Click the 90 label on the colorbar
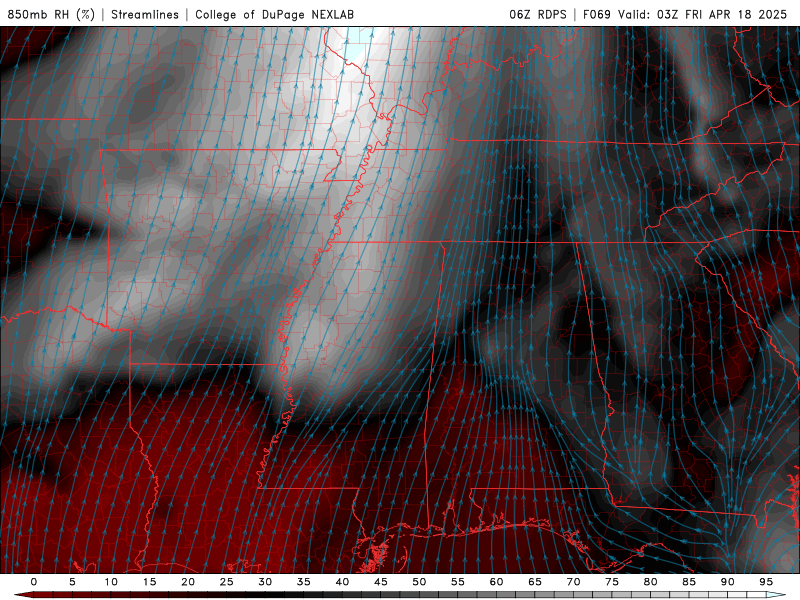 coord(727,582)
